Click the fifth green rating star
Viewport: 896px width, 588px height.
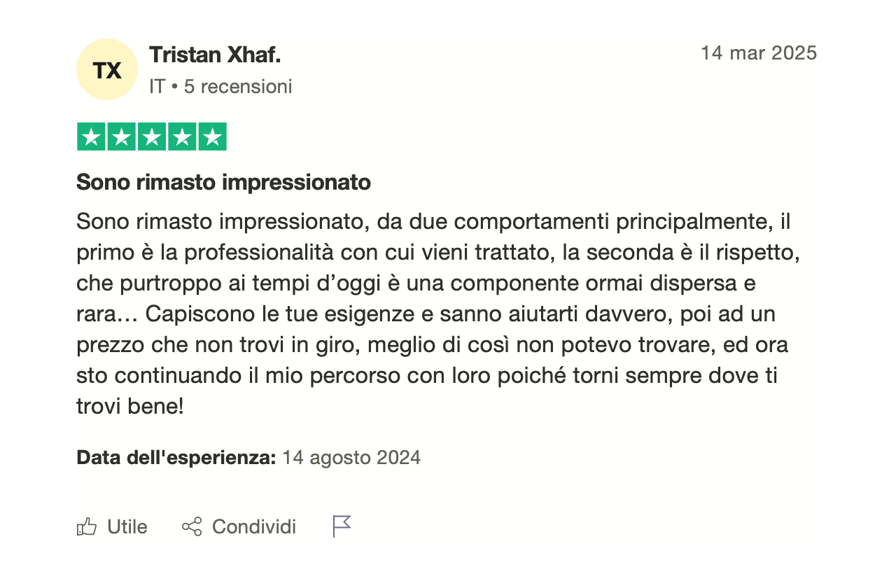[x=212, y=136]
